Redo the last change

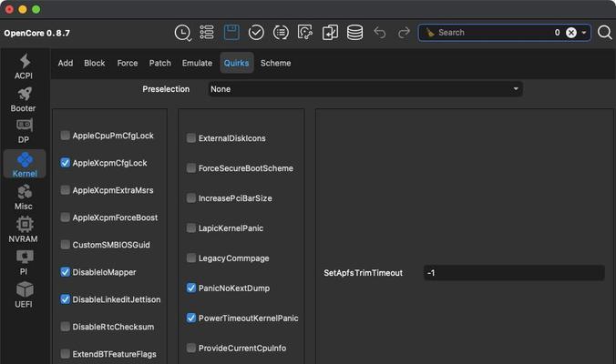click(404, 33)
